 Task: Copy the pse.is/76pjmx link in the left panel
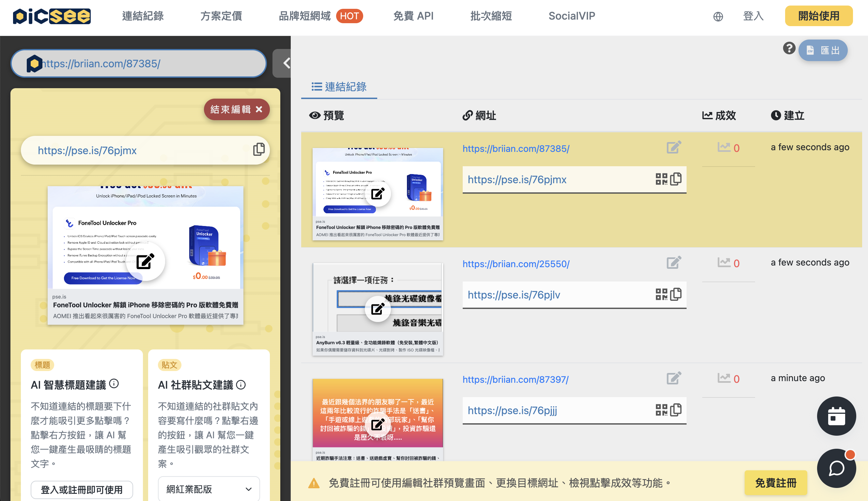coord(258,150)
